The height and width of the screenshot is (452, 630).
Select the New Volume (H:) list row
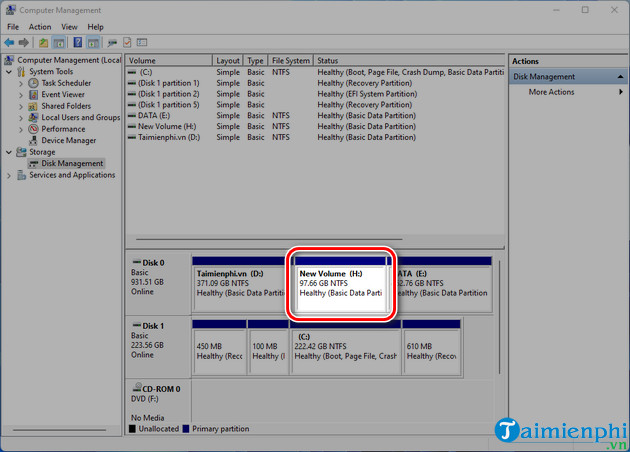[315, 127]
